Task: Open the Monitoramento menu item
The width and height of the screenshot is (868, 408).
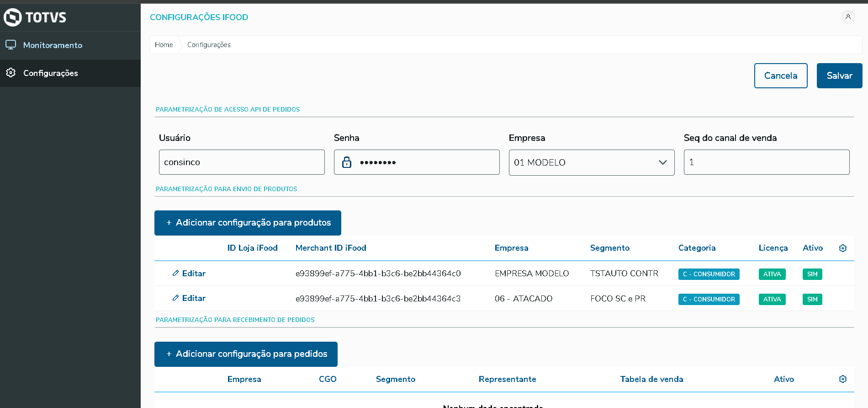Action: (x=70, y=45)
